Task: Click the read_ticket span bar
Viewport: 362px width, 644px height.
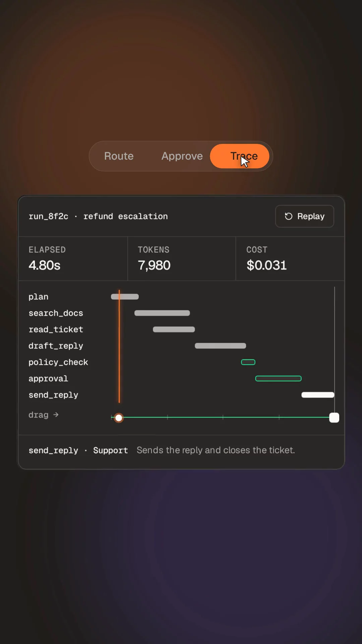Action: click(174, 329)
